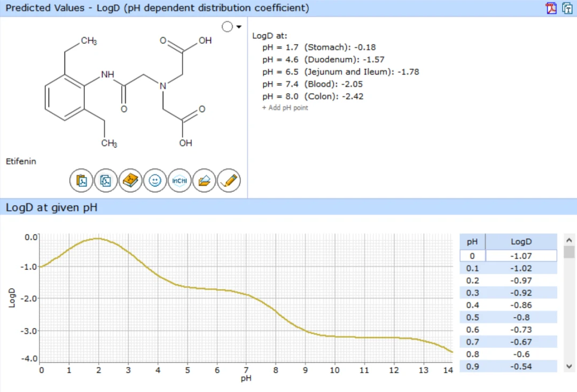Click the Colon pH 8.0 LogD line

pyautogui.click(x=313, y=97)
